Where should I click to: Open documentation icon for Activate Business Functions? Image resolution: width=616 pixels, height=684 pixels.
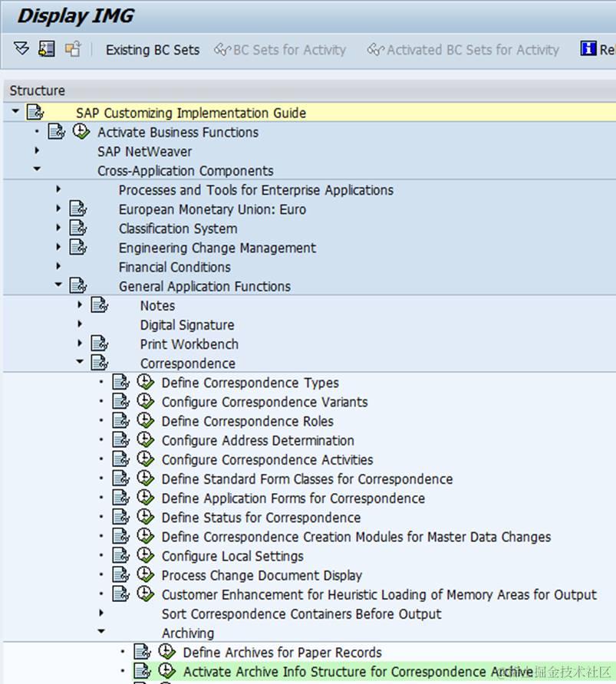(56, 131)
